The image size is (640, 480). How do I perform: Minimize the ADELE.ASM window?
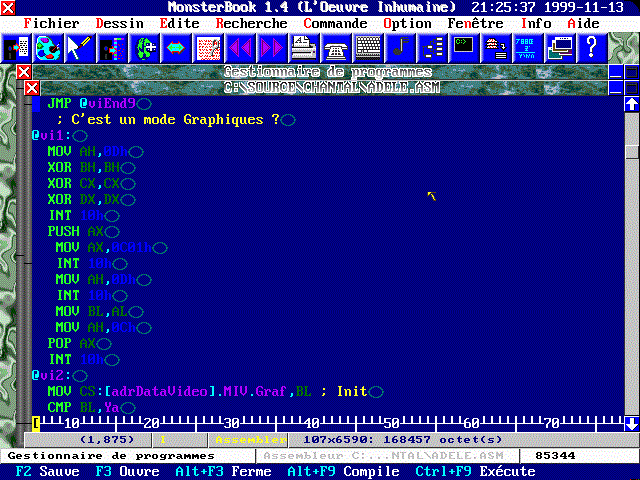pyautogui.click(x=616, y=88)
